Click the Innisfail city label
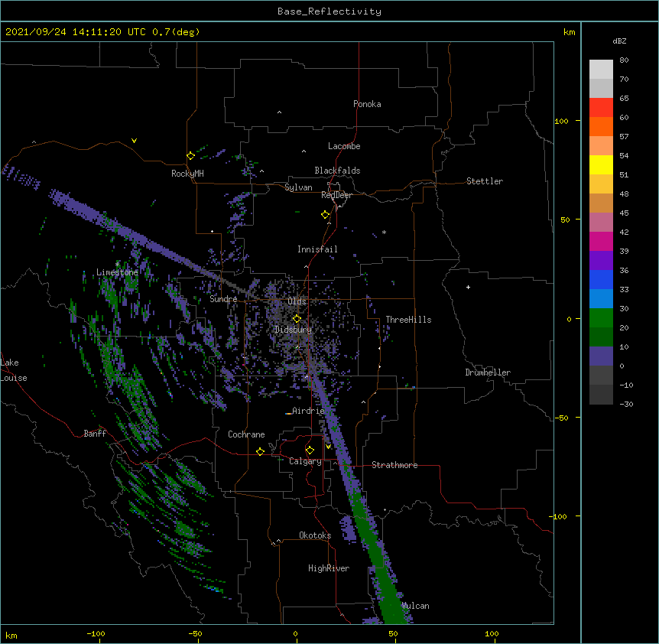Image resolution: width=659 pixels, height=644 pixels. (x=317, y=249)
